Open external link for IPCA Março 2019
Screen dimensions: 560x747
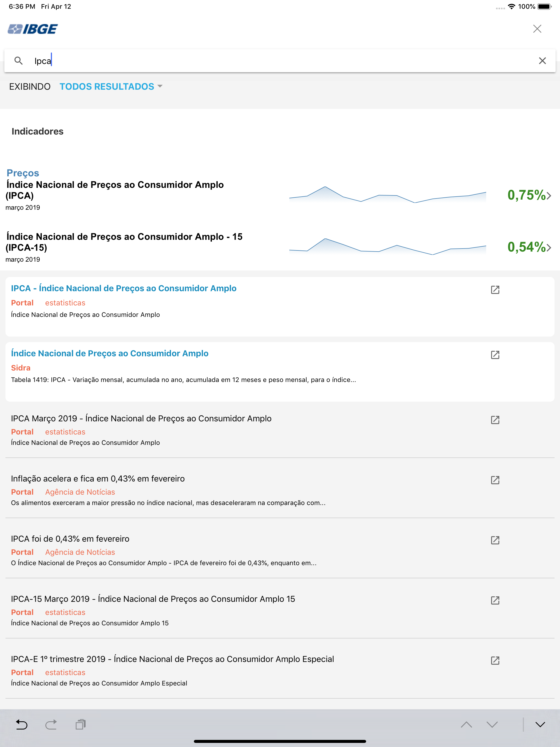click(495, 420)
